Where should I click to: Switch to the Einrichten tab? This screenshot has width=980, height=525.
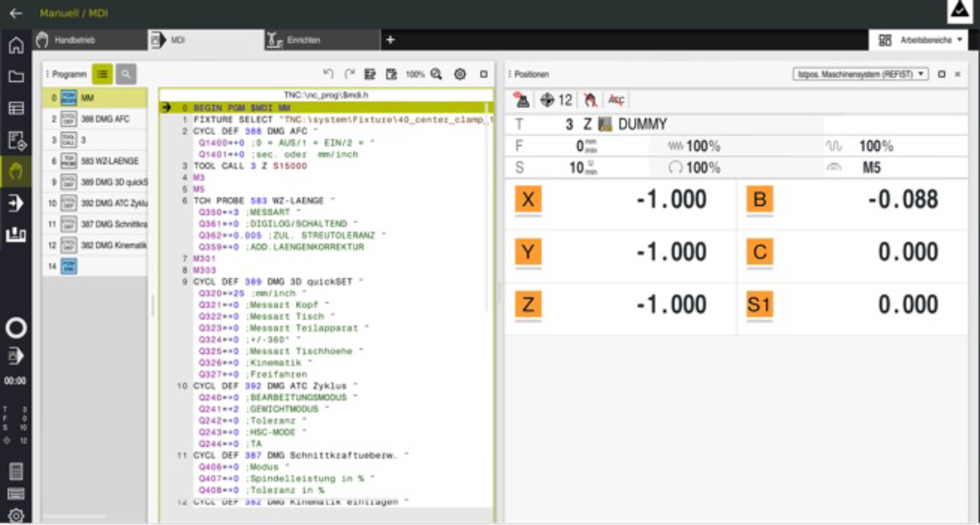[303, 40]
